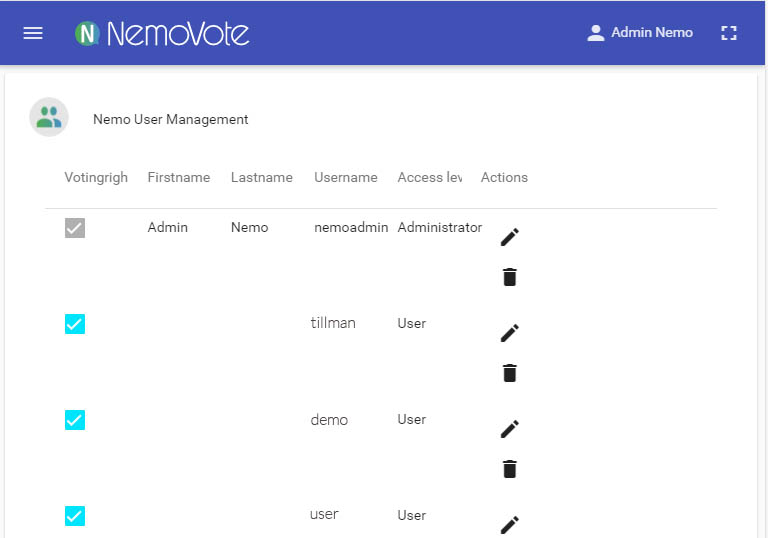Viewport: 768px width, 538px height.
Task: Sort by Username column header
Action: click(x=346, y=177)
